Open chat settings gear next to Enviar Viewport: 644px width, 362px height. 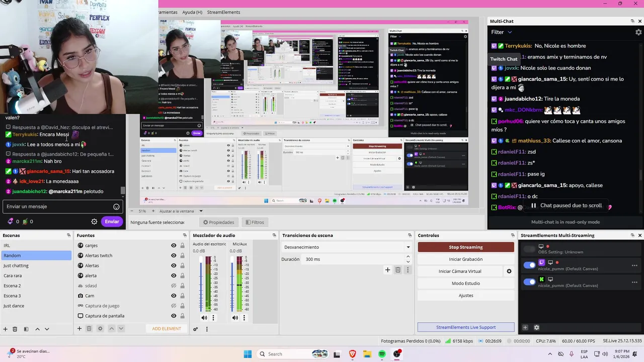click(94, 222)
